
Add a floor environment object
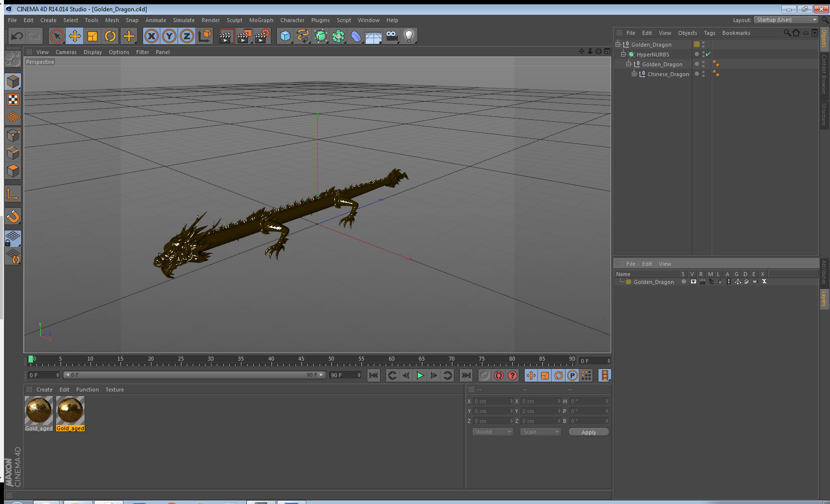374,36
